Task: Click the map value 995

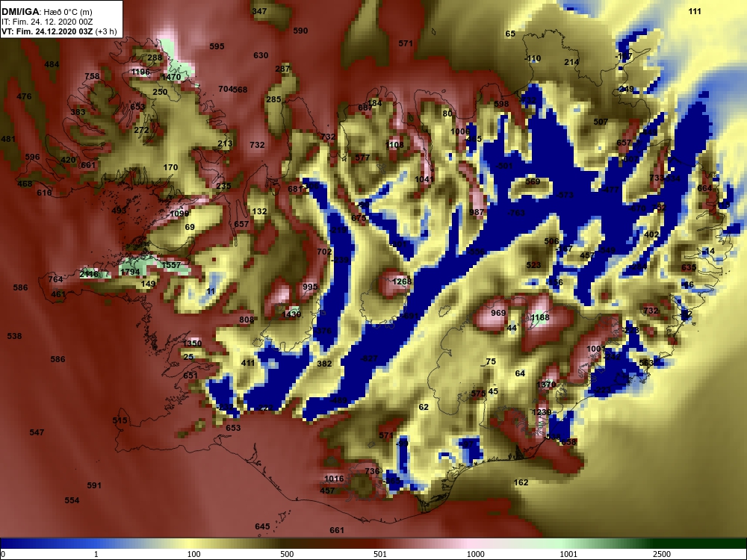Action: (310, 287)
